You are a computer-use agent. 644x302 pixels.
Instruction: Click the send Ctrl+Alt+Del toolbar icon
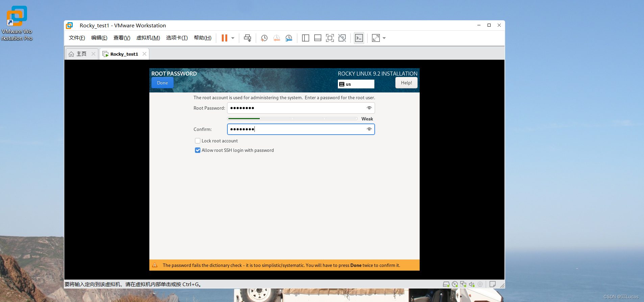pos(248,38)
